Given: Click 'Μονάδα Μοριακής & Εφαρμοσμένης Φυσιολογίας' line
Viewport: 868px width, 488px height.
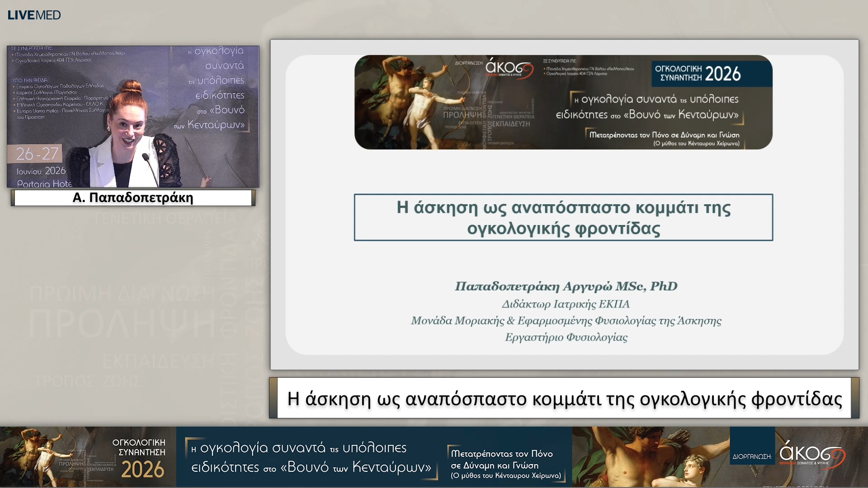Looking at the screenshot, I should pos(566,321).
